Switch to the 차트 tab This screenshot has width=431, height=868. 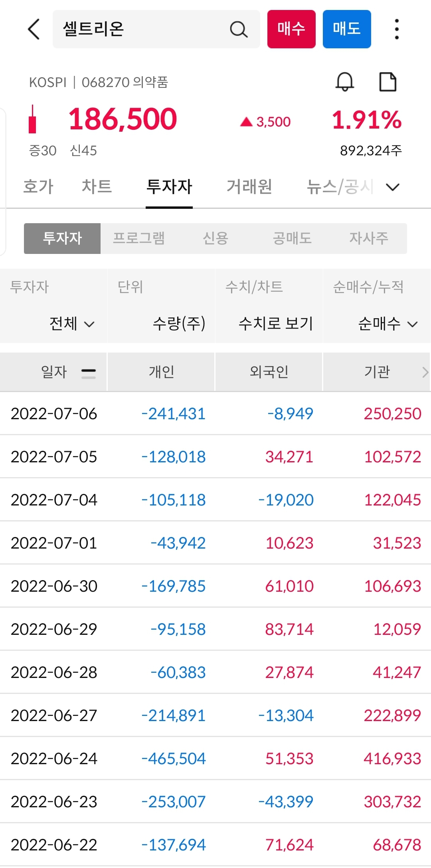coord(97,186)
